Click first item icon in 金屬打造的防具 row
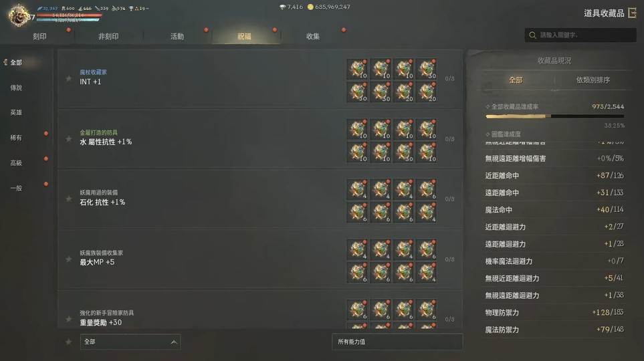The width and height of the screenshot is (644, 361). (x=357, y=129)
